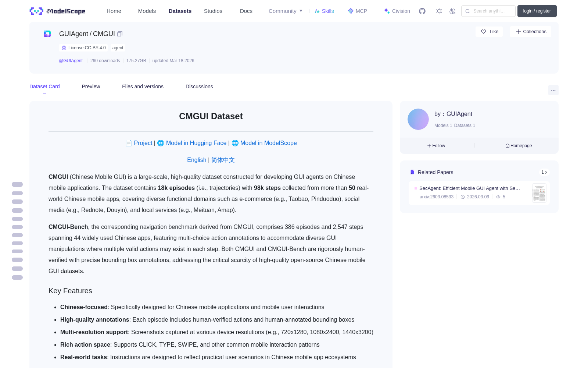588x368 pixels.
Task: Toggle the light/dark theme sun icon
Action: pos(439,11)
